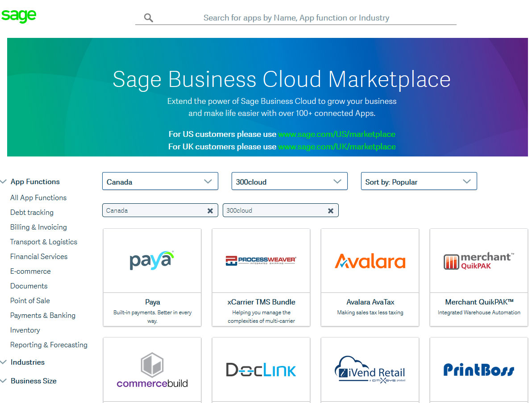The image size is (532, 403).
Task: Open the Sort by Popular dropdown
Action: (x=419, y=181)
